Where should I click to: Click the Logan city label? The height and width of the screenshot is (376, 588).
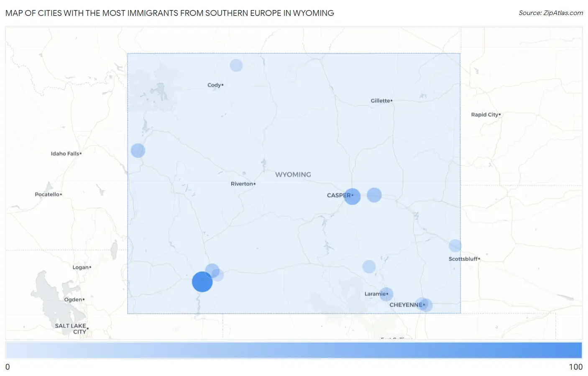pyautogui.click(x=80, y=267)
